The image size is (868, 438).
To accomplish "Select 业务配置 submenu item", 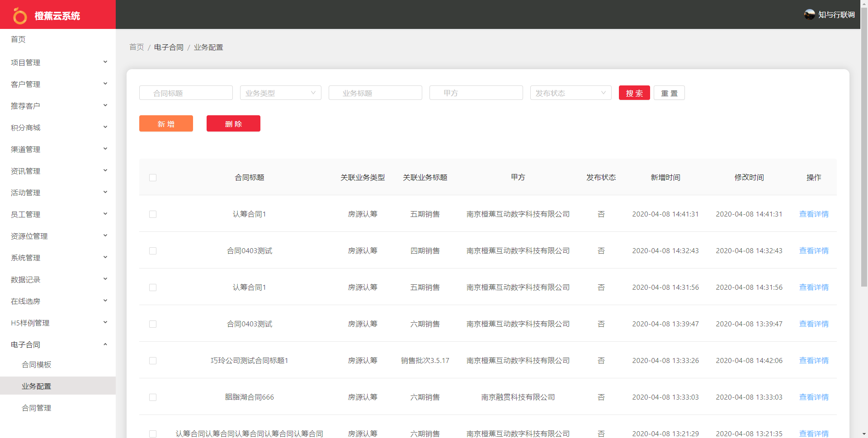I will 58,386.
